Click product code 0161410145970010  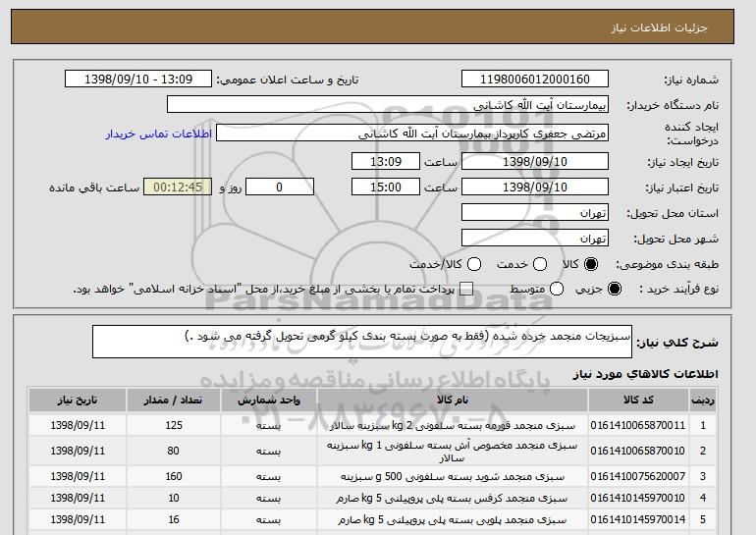[638, 498]
